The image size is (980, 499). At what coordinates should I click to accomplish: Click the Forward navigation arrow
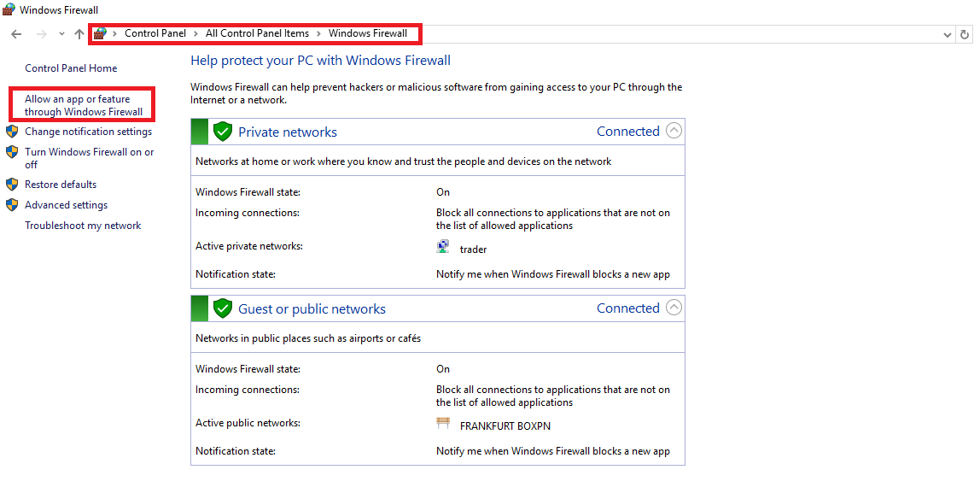point(41,34)
